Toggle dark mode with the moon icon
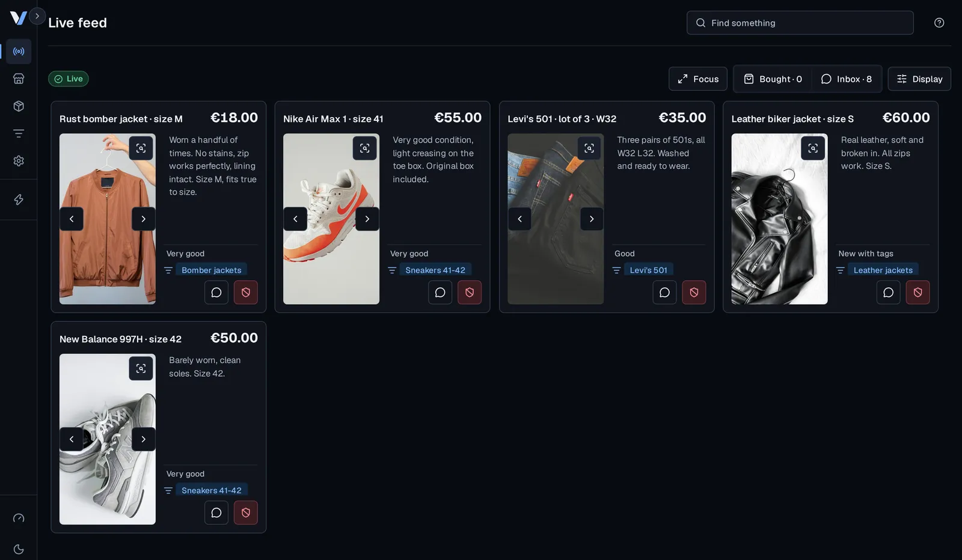 tap(19, 549)
